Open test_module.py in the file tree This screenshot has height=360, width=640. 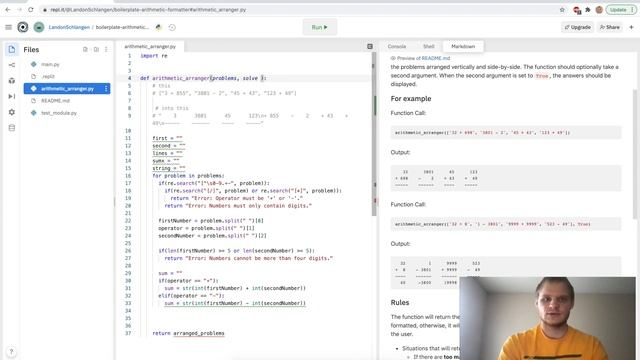coord(59,113)
